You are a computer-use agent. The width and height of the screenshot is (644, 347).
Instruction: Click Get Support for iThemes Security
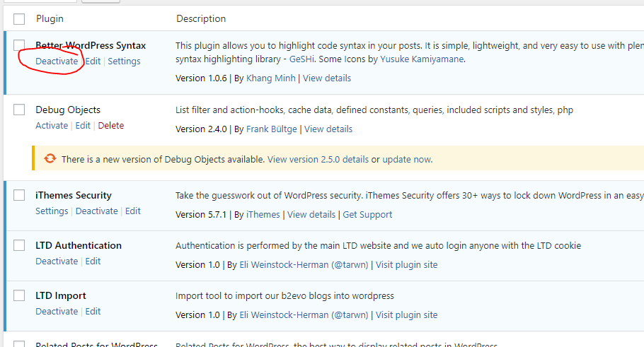coord(367,215)
